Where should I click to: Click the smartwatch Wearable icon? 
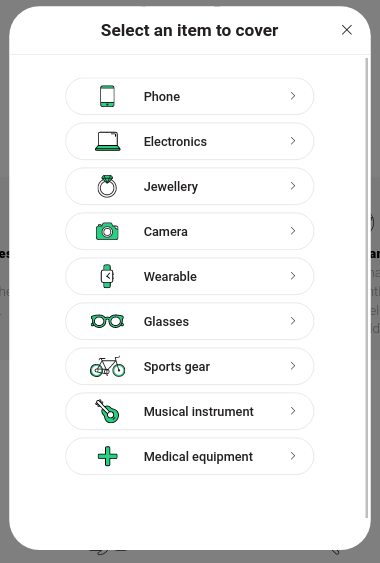point(107,276)
